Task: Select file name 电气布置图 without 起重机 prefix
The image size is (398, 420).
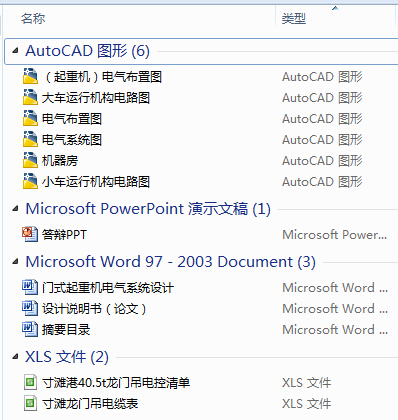Action: (72, 119)
